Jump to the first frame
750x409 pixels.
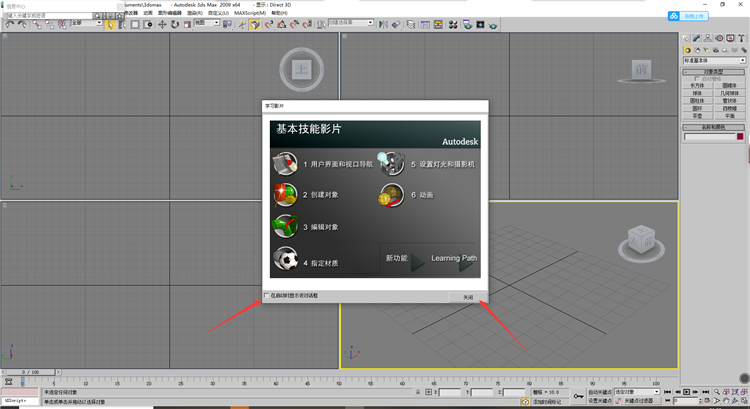point(668,392)
